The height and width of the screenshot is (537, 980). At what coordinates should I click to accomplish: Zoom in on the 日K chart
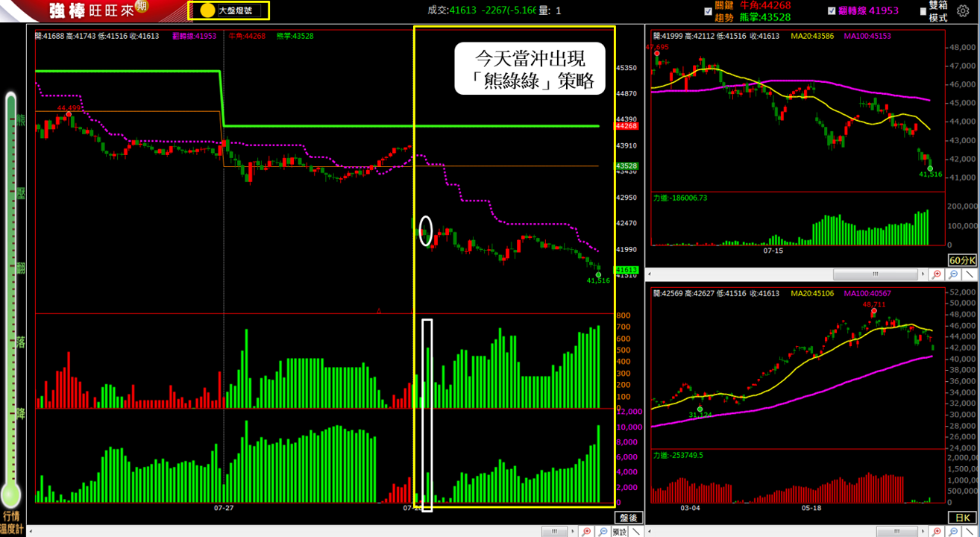point(937,531)
